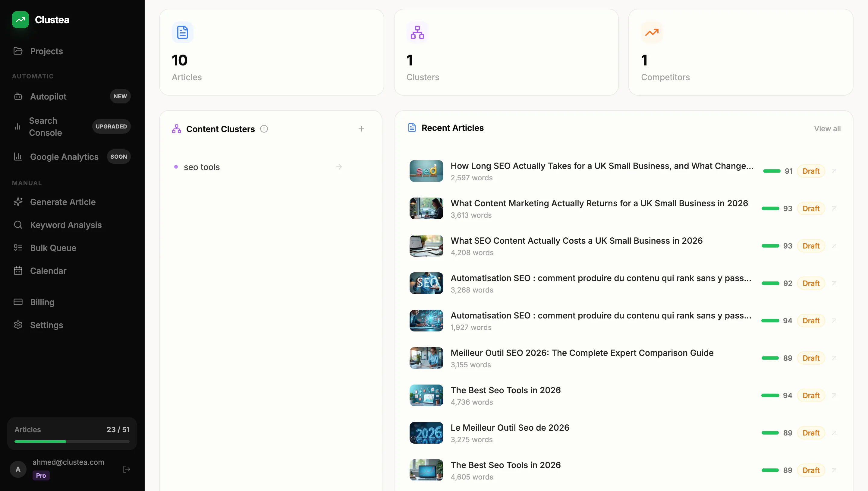Click Draft badge on 'Meilleur Outil SEO 2026'
The image size is (868, 491).
tap(811, 358)
